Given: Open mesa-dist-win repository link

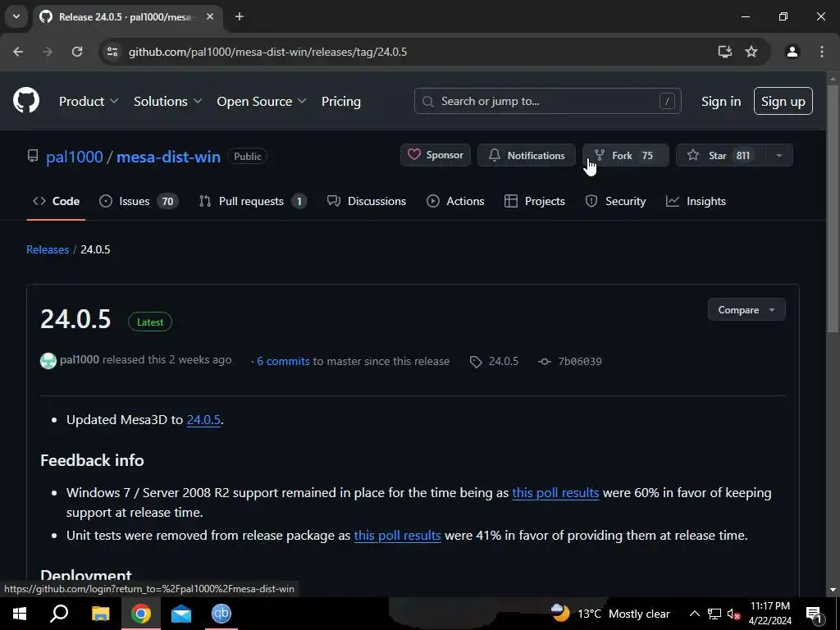Looking at the screenshot, I should click(168, 157).
